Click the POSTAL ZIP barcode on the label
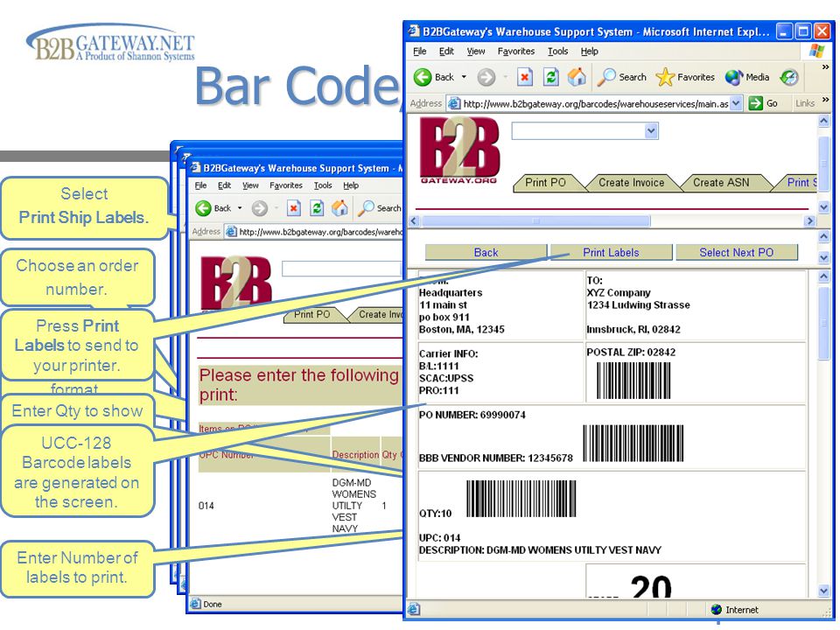840x630 pixels. [633, 381]
